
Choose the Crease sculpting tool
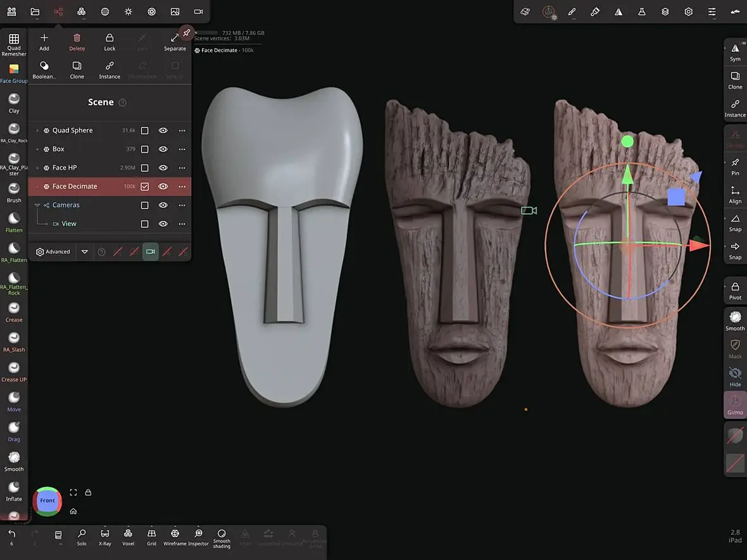[14, 311]
